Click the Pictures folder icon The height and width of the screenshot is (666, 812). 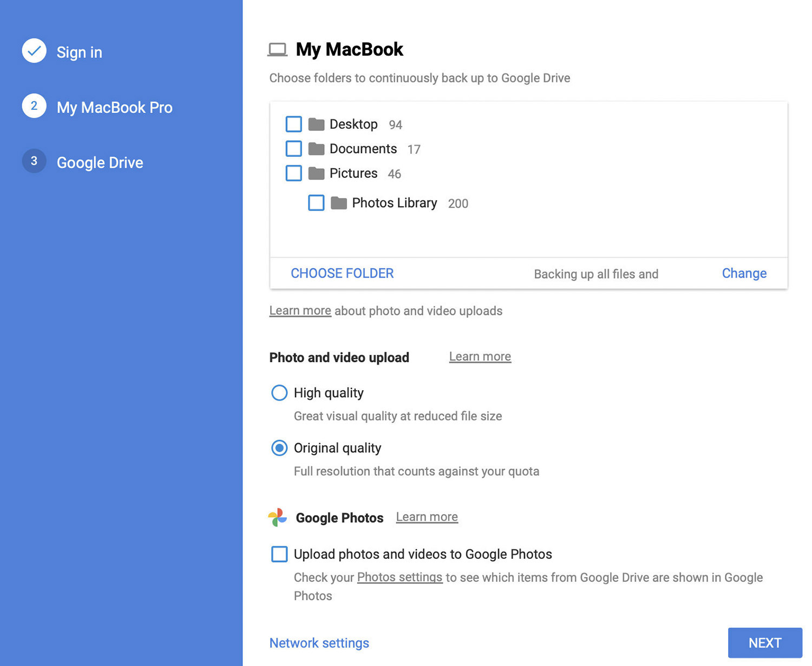[316, 174]
